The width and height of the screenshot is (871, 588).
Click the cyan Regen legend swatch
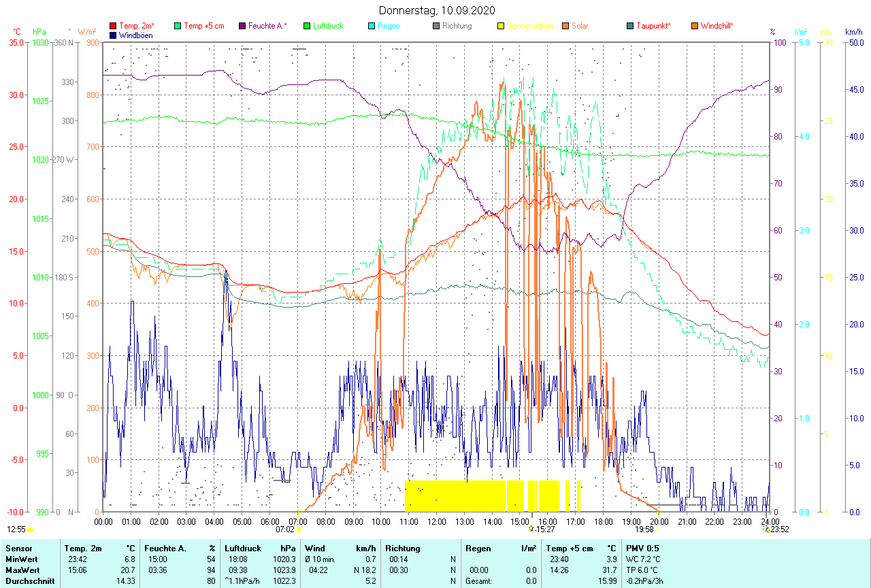[372, 27]
